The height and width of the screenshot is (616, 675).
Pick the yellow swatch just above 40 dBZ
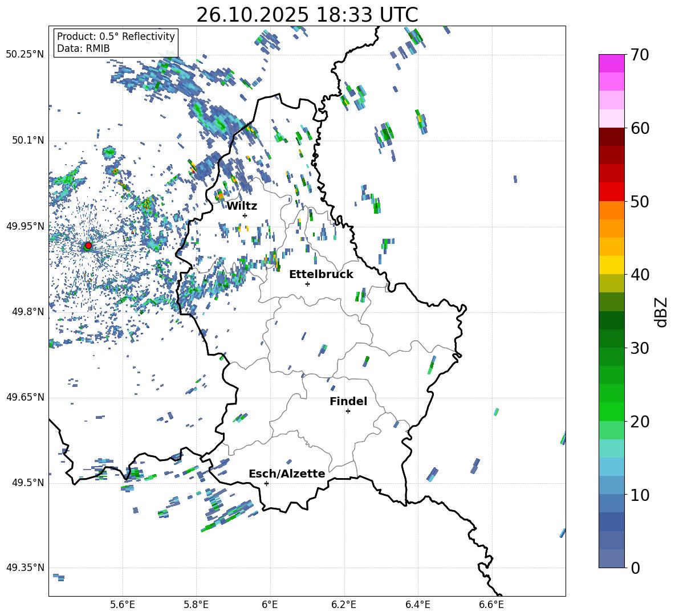pos(612,265)
